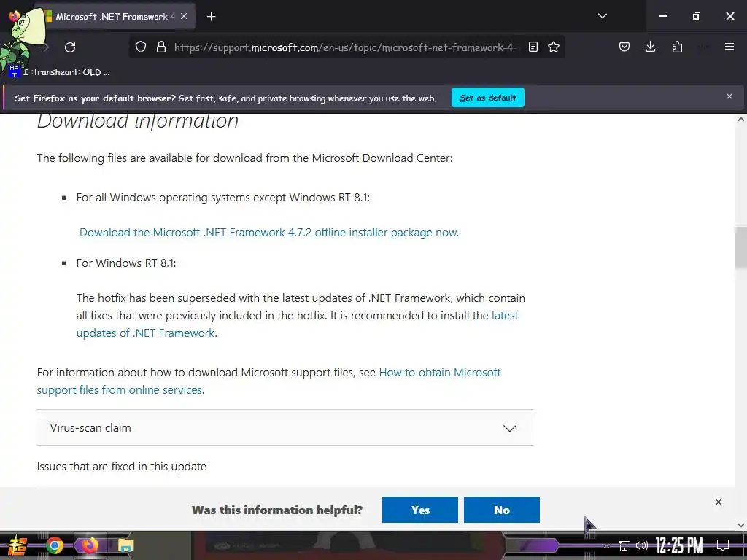747x560 pixels.
Task: Click the page vertical scrollbar thumb
Action: [741, 248]
